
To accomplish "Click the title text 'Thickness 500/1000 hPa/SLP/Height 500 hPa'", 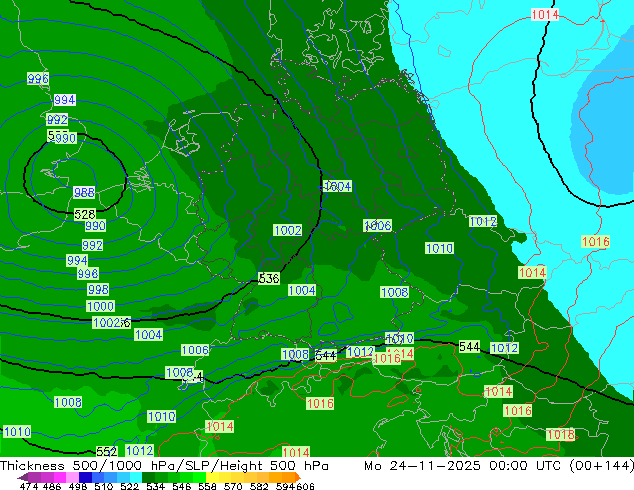I will (164, 466).
